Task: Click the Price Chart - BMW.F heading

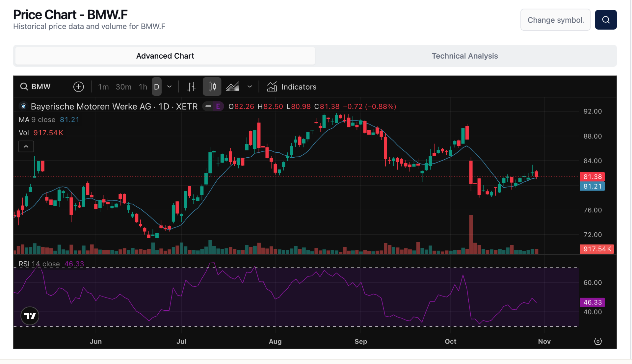Action: [70, 15]
